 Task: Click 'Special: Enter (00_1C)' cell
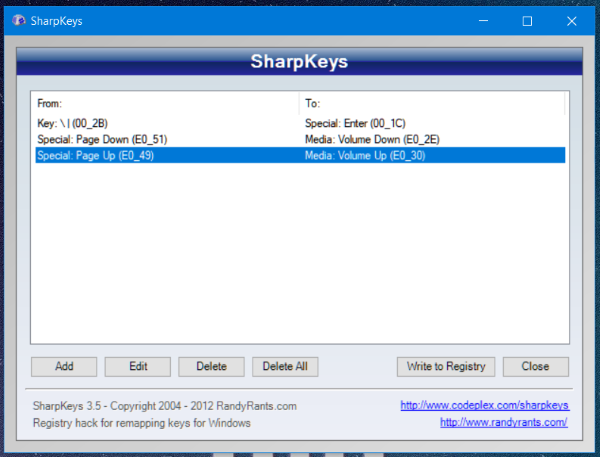355,123
